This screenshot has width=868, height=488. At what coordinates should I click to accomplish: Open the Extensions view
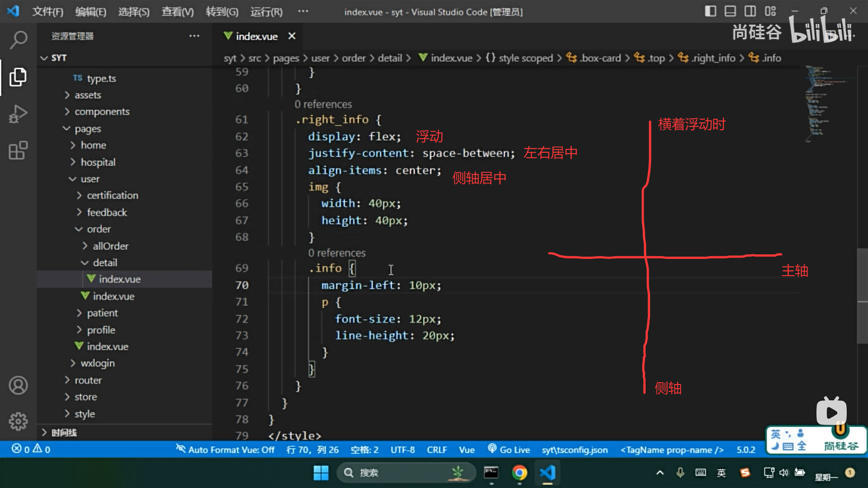(x=18, y=150)
